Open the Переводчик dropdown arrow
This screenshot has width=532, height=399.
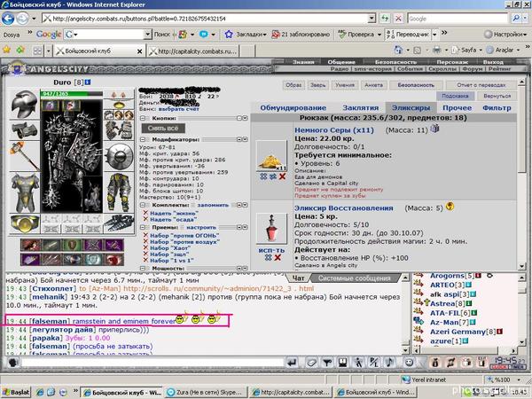(x=434, y=35)
